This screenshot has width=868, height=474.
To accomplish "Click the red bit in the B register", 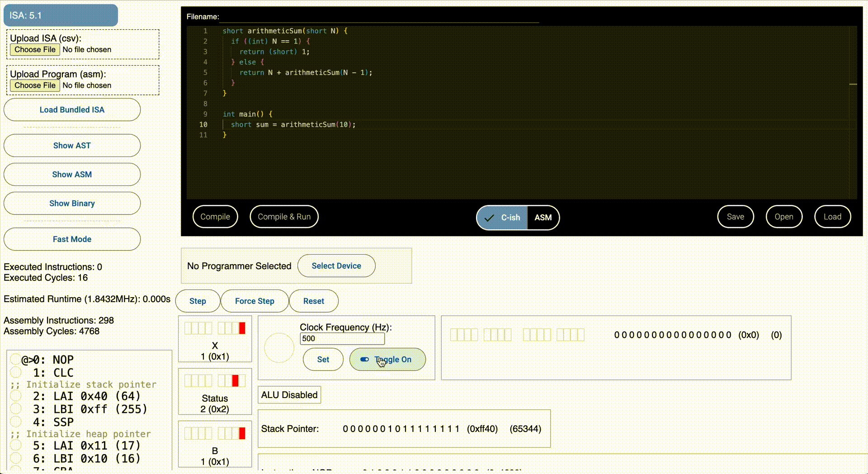I will pyautogui.click(x=242, y=433).
